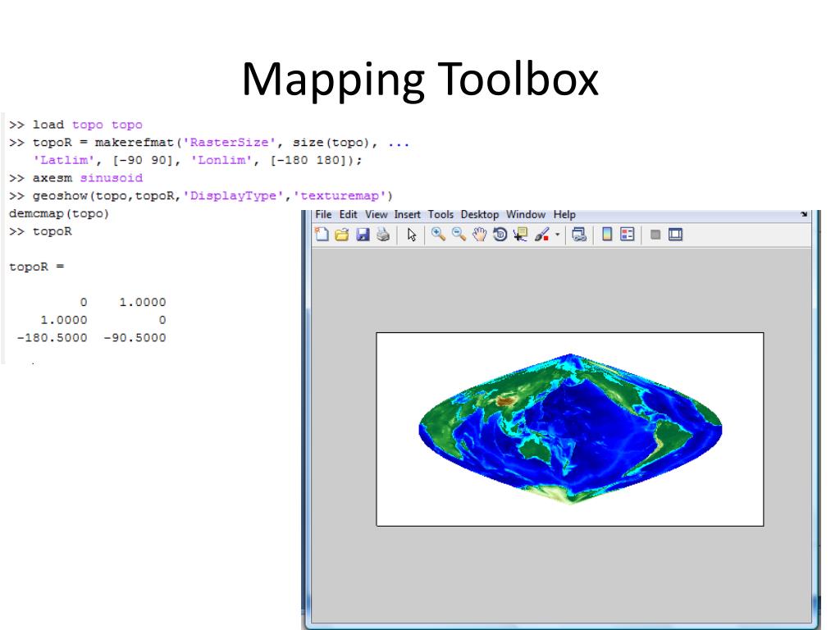Click the makerefmat command line
The height and width of the screenshot is (630, 840).
pos(209,143)
